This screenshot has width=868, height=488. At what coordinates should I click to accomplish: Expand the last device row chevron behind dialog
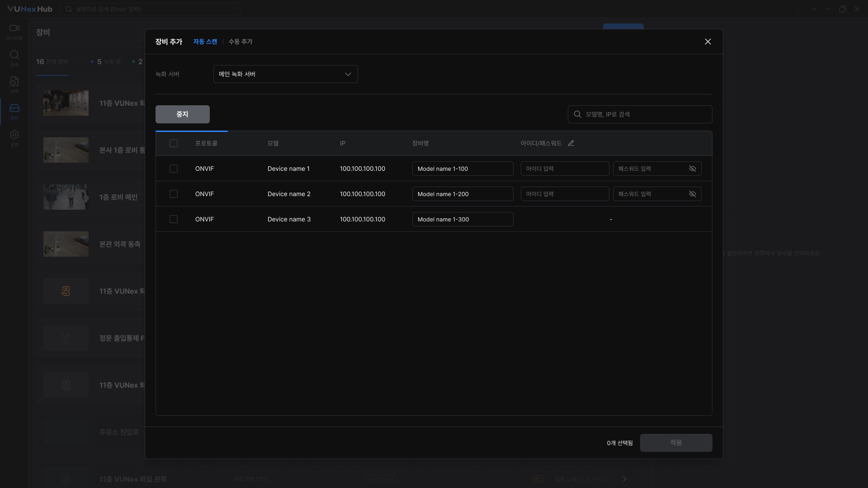click(625, 479)
